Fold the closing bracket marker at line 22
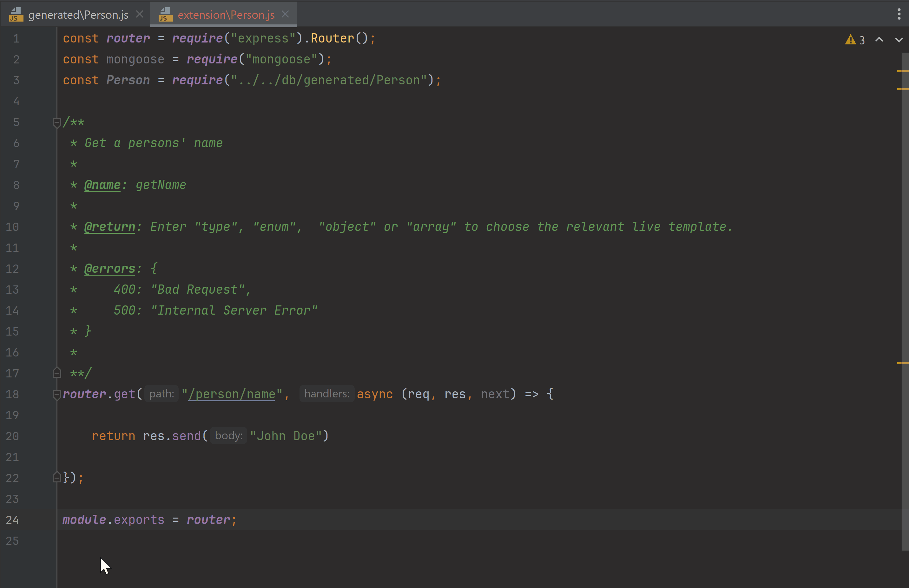909x588 pixels. tap(57, 478)
